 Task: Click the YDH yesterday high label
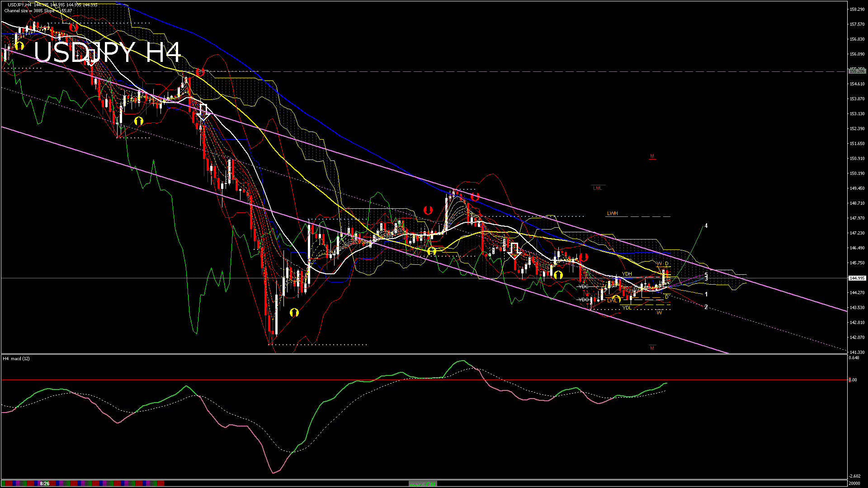pyautogui.click(x=627, y=274)
